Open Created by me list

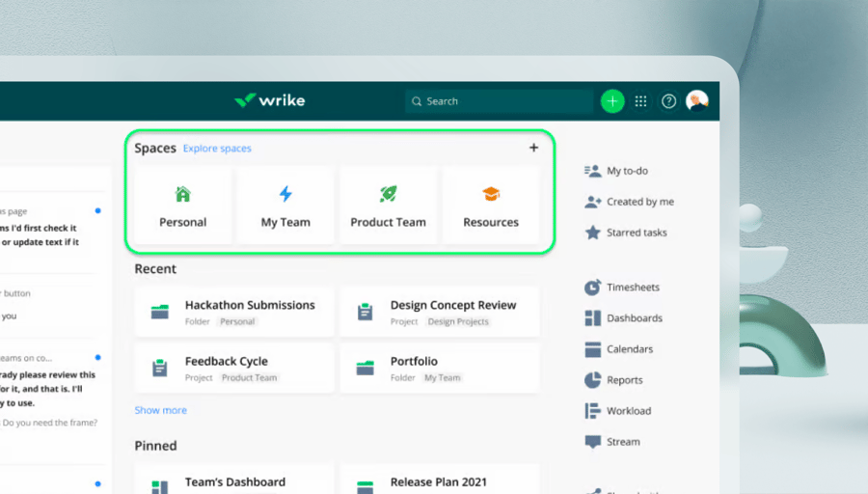(x=640, y=203)
